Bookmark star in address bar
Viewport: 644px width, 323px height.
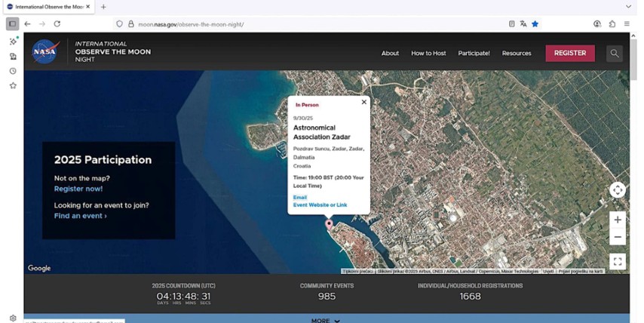coord(535,24)
